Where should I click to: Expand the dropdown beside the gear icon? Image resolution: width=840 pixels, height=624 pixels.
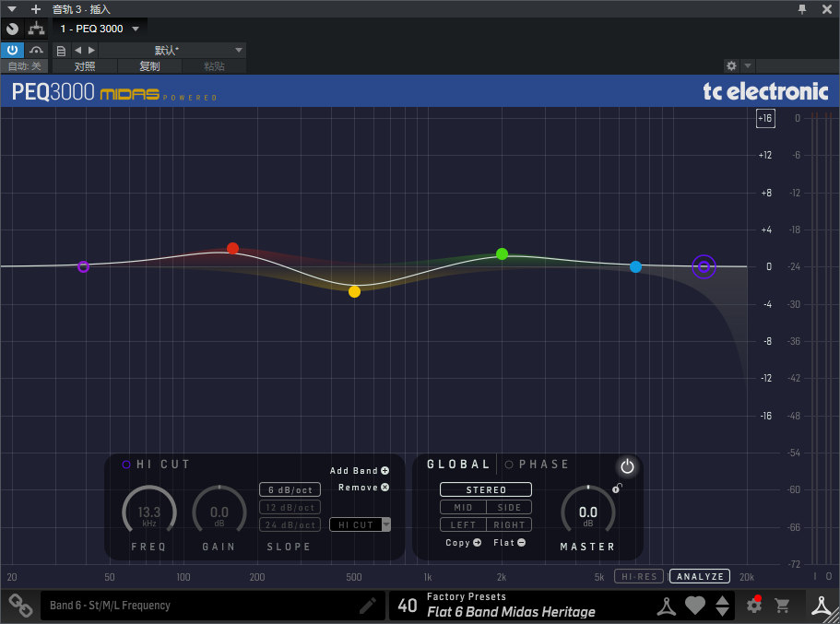click(748, 65)
